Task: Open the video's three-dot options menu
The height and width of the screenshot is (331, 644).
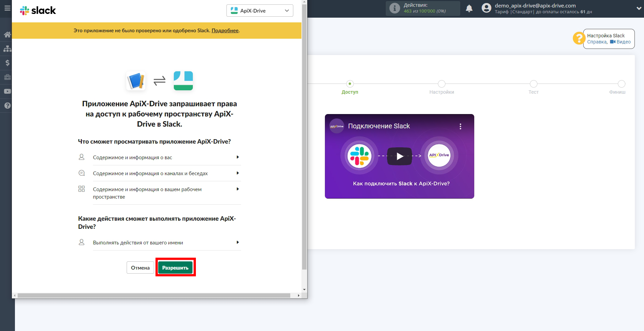Action: [460, 126]
